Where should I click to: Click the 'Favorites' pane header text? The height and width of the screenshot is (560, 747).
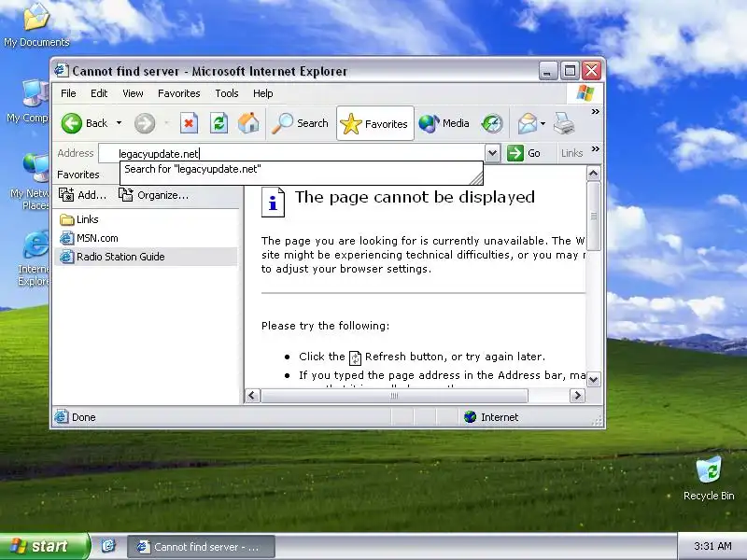[x=78, y=175]
